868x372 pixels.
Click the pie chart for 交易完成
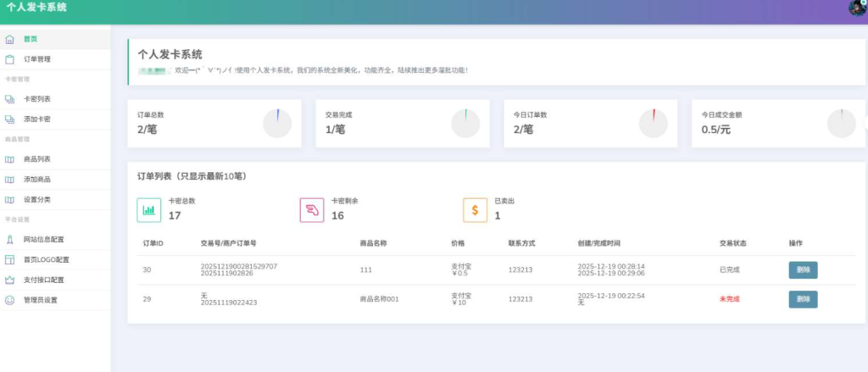pyautogui.click(x=465, y=124)
